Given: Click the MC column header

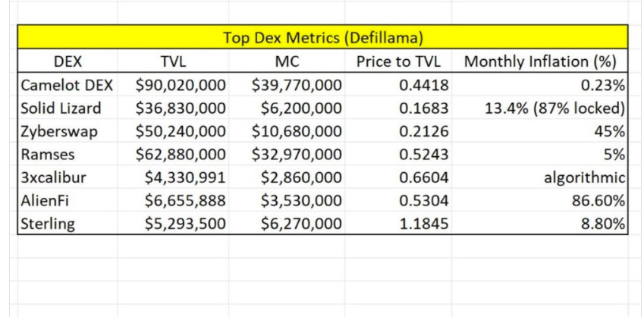Looking at the screenshot, I should 287,61.
